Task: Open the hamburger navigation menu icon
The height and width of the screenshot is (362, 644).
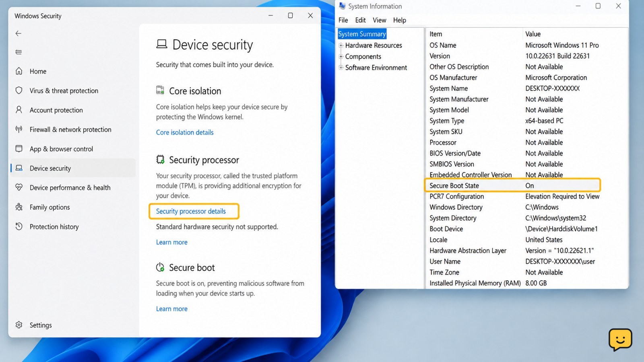Action: pyautogui.click(x=19, y=52)
